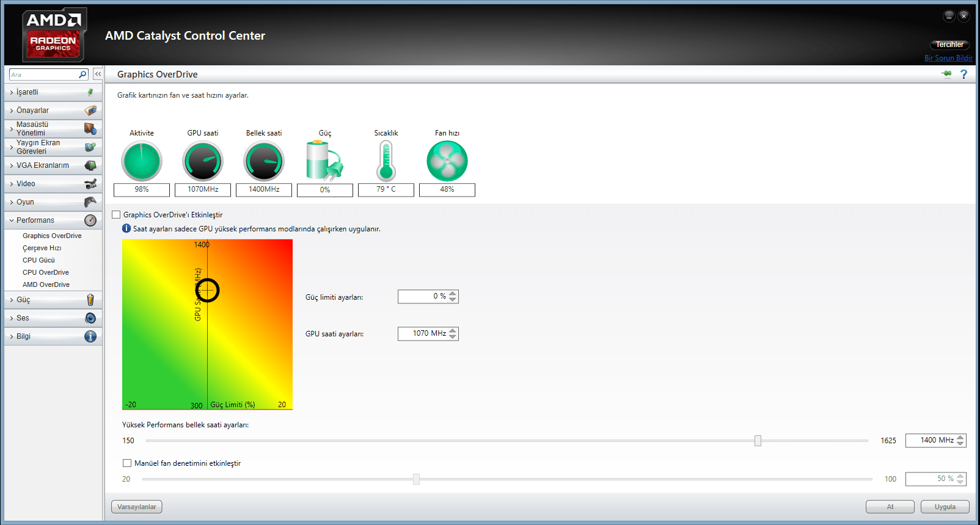Decrease Güç limiti with the down arrow
Viewport: 980px width, 525px height.
click(453, 299)
